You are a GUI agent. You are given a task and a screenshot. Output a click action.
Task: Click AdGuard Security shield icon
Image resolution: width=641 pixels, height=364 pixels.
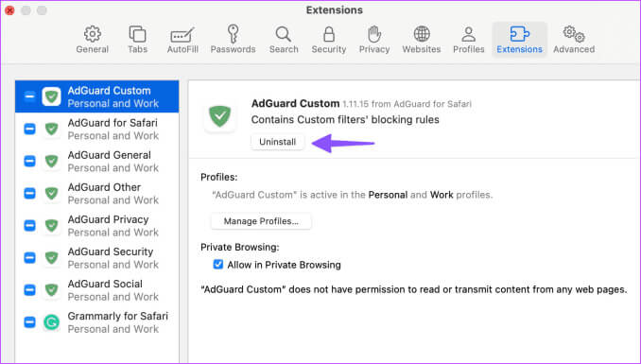pos(51,258)
